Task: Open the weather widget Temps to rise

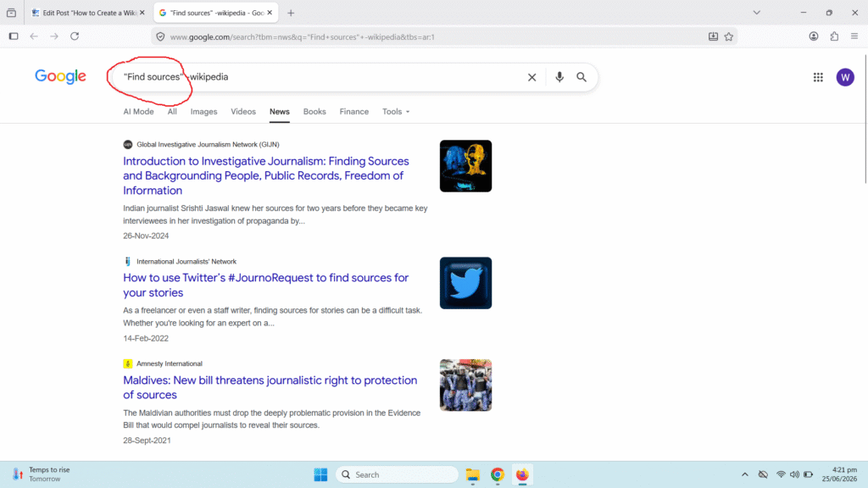Action: tap(42, 474)
